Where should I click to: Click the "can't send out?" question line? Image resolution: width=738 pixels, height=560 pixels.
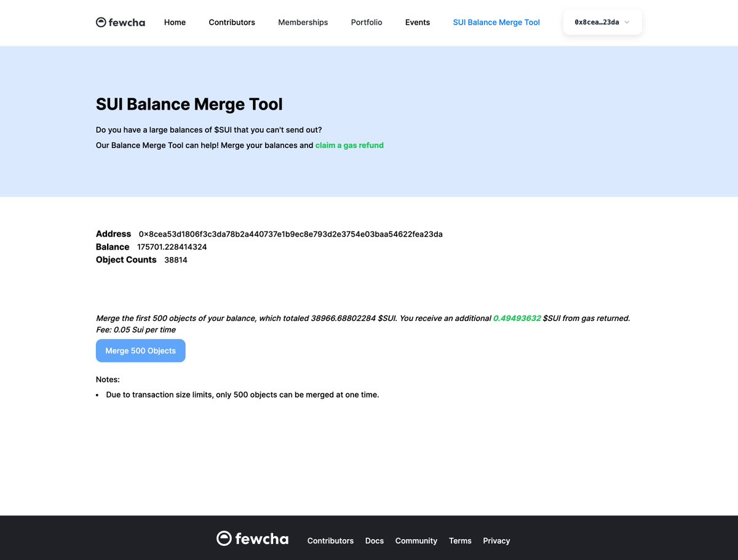[x=209, y=130]
